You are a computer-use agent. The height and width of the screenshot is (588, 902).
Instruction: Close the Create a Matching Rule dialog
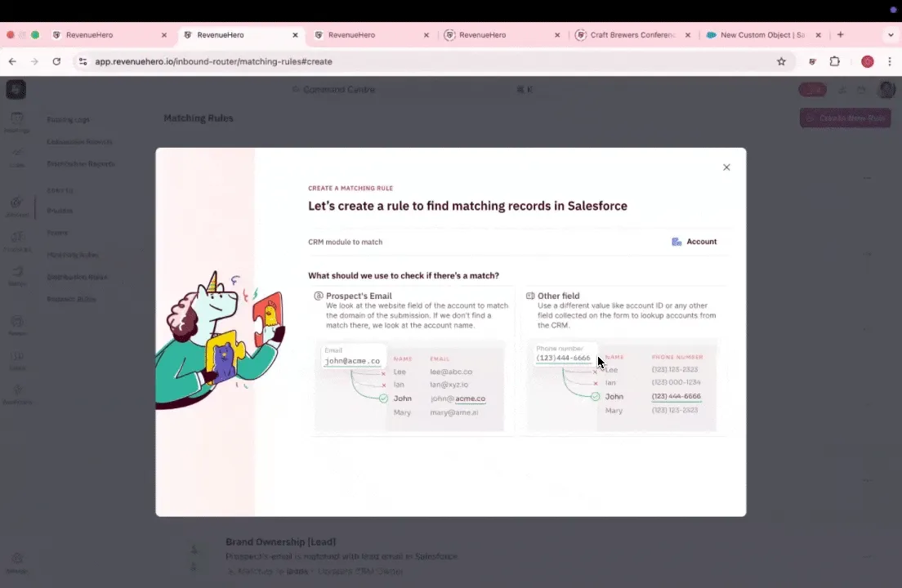(x=726, y=167)
